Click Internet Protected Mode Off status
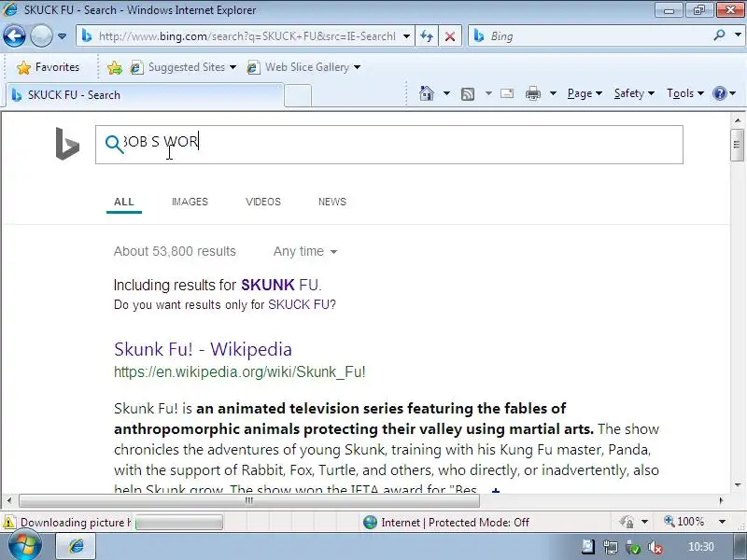 click(x=446, y=523)
